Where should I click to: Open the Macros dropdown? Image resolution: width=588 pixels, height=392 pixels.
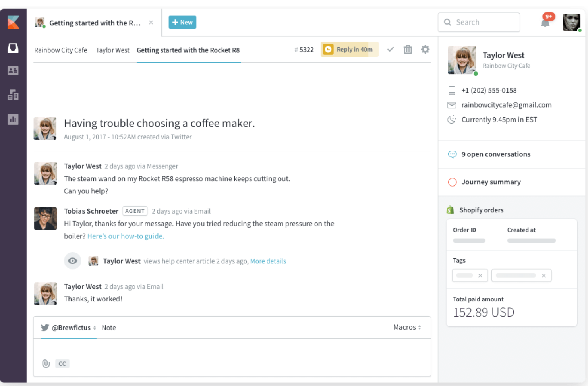[405, 327]
